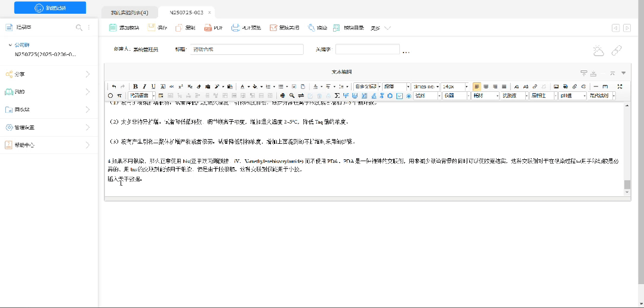Open the Help Center sidebar item
This screenshot has width=644, height=308.
click(x=49, y=145)
